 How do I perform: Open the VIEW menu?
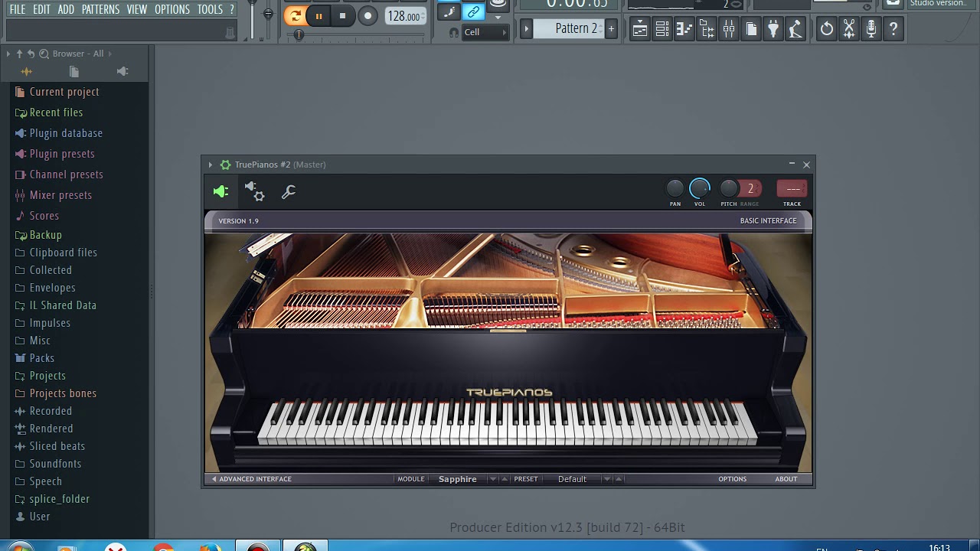[x=137, y=9]
